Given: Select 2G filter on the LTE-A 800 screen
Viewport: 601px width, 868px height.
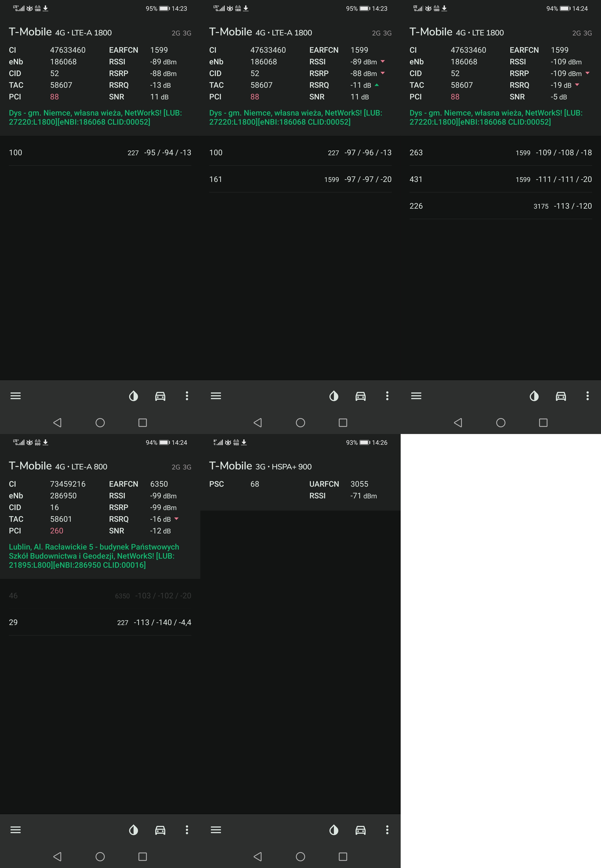Looking at the screenshot, I should 176,467.
